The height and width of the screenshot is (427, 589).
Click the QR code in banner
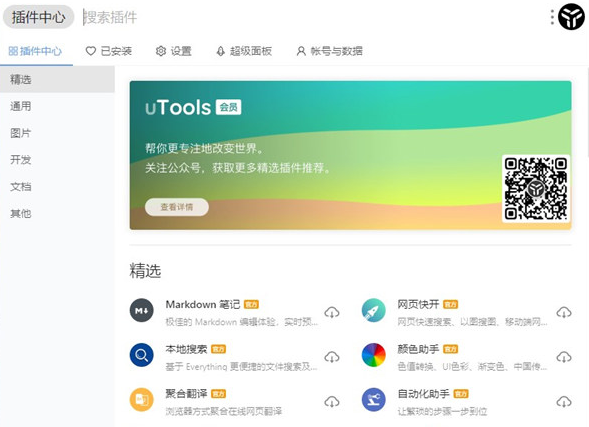(x=536, y=188)
